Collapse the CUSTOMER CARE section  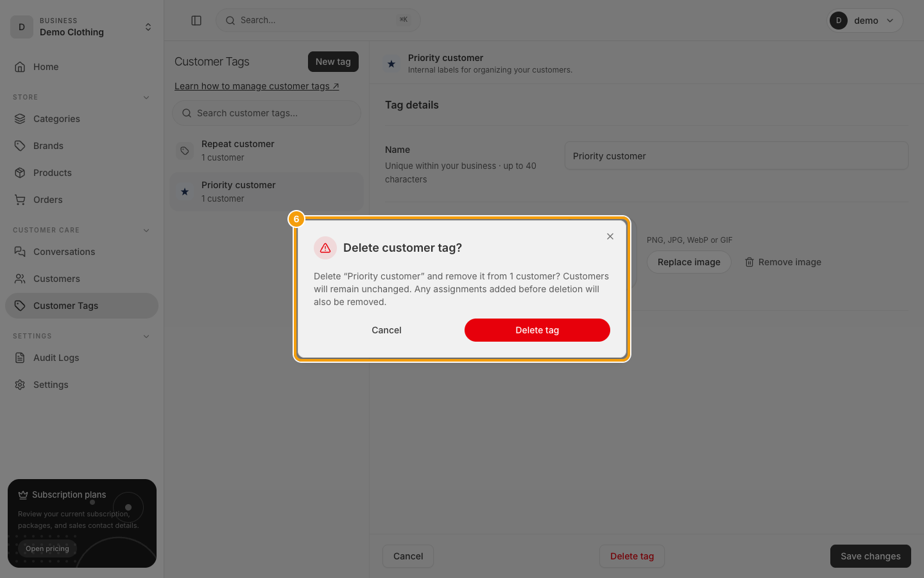point(146,231)
